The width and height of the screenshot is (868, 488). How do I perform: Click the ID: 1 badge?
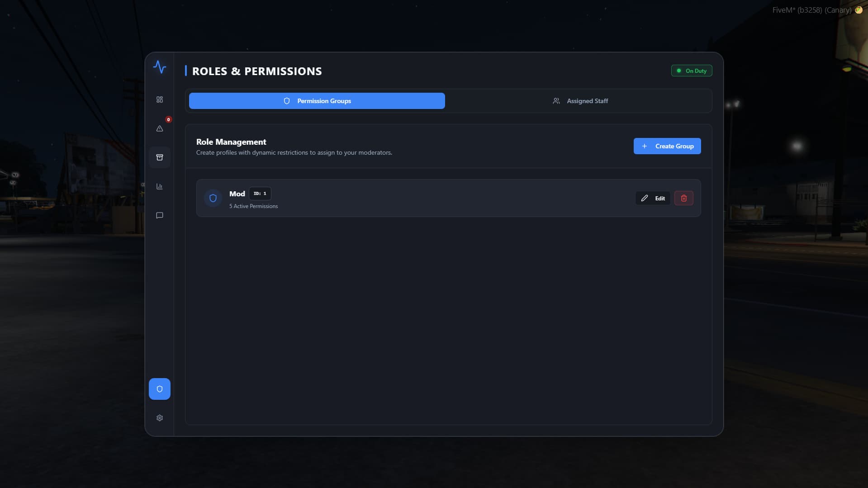[x=260, y=194]
